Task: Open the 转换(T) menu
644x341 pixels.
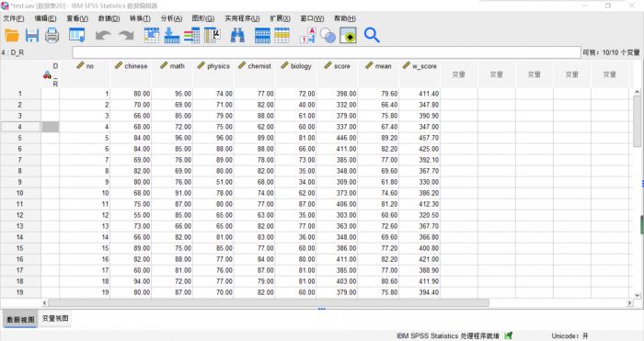Action: coord(140,18)
